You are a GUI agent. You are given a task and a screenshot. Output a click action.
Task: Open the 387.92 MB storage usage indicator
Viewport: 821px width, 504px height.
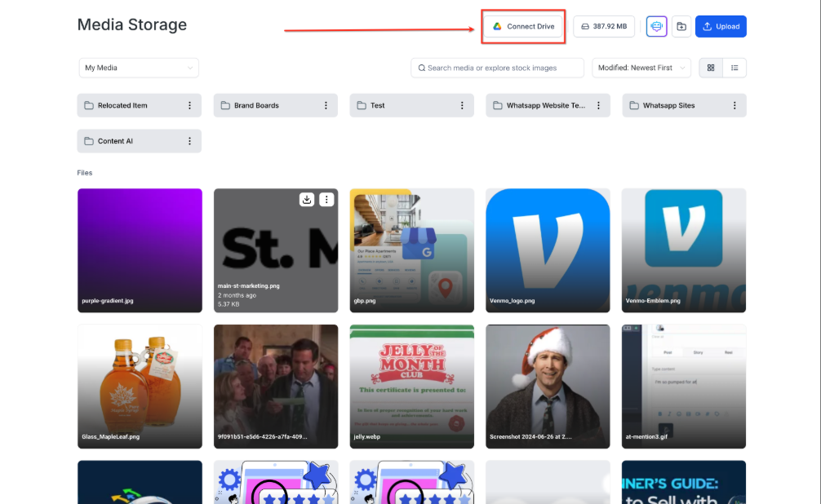[x=604, y=26]
